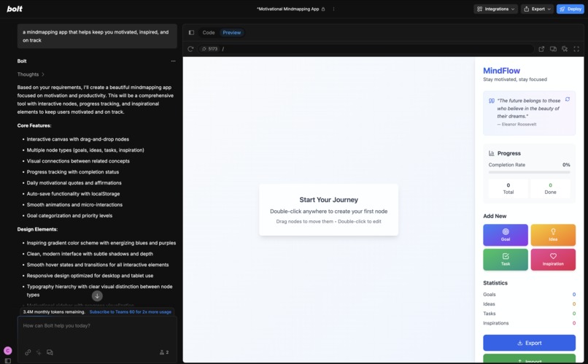Focus the 'How can Bolt help you today?' input
Viewport: 588px width, 364px height.
[x=97, y=326]
